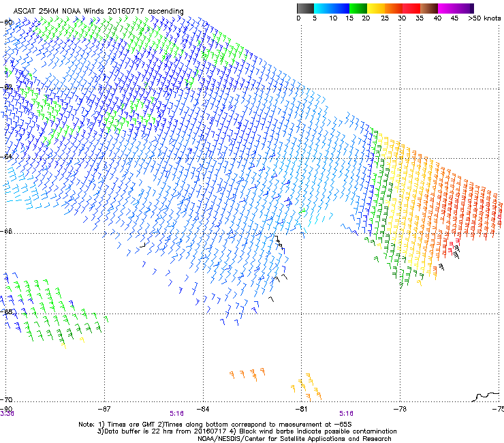The width and height of the screenshot is (504, 443).
Task: Click the latitude label '-66'
Action: coord(7,231)
